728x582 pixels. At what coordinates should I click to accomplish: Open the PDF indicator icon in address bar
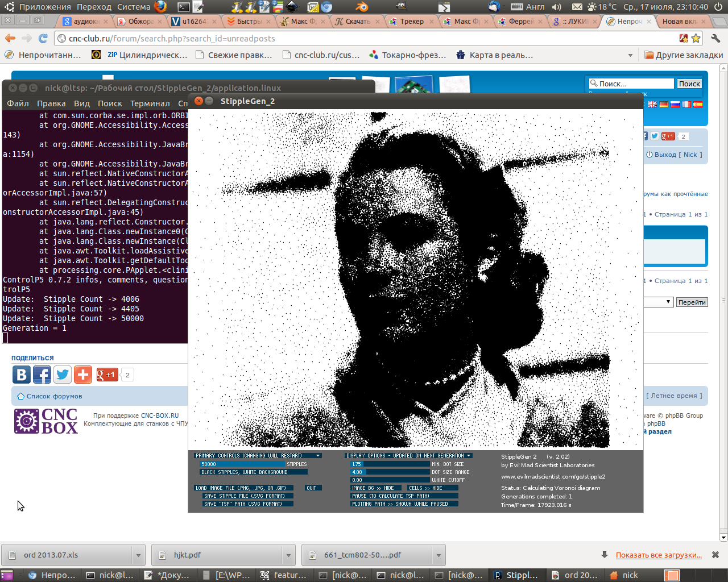pyautogui.click(x=683, y=39)
